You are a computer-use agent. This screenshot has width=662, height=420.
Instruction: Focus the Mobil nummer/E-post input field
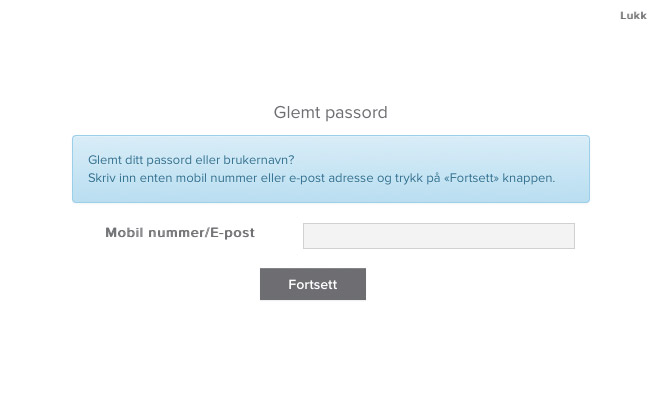[438, 236]
